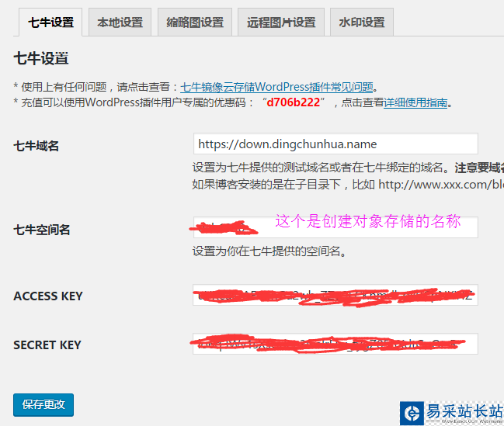Viewport: 504px width, 426px height.
Task: Click the 七牛空间名 field label
Action: (x=41, y=230)
